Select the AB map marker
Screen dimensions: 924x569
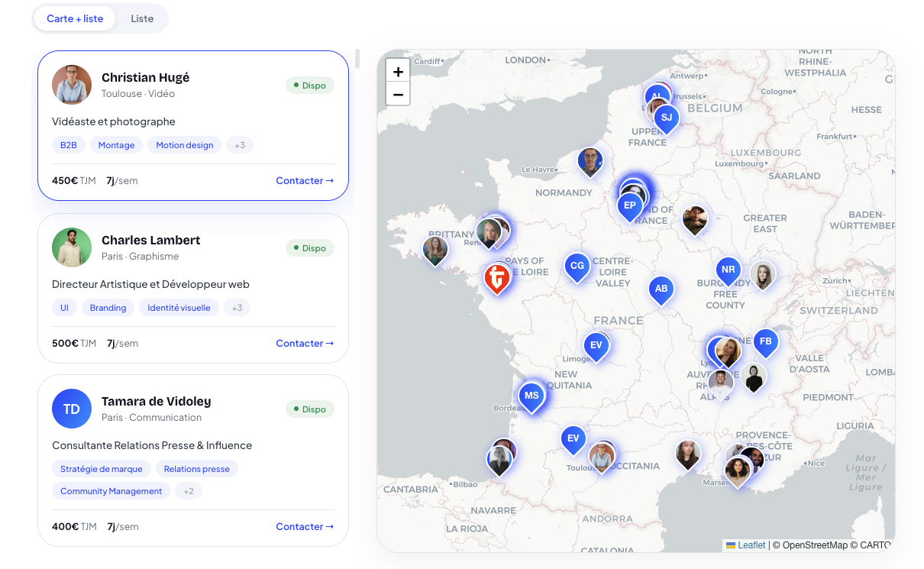[661, 289]
